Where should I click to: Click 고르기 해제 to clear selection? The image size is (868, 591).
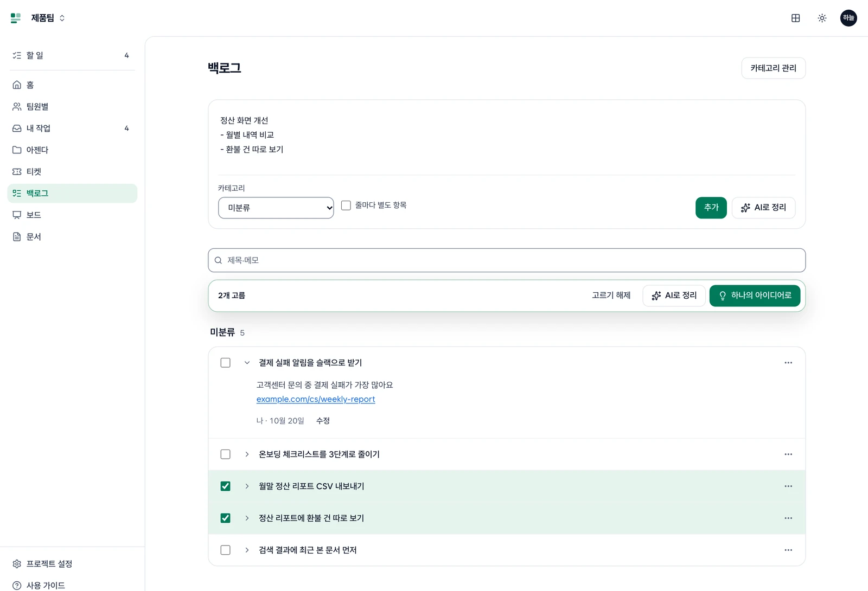pyautogui.click(x=611, y=295)
